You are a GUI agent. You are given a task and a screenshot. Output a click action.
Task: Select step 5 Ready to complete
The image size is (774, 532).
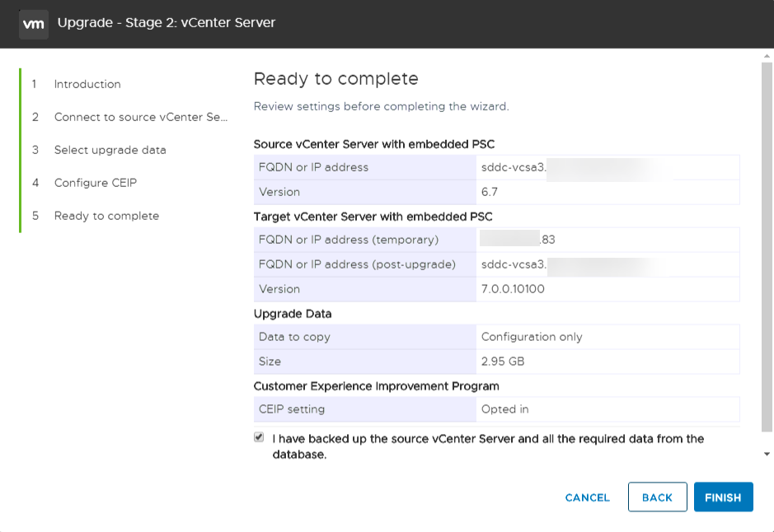(x=106, y=216)
